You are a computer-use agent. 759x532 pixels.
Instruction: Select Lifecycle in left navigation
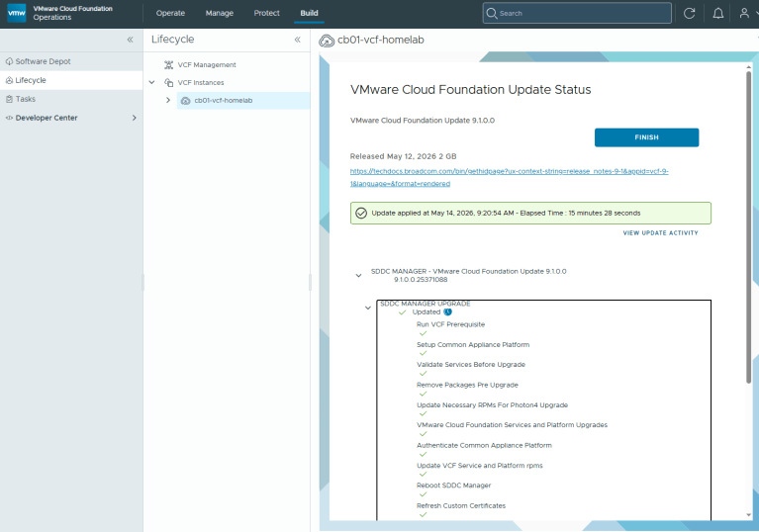tap(71, 80)
